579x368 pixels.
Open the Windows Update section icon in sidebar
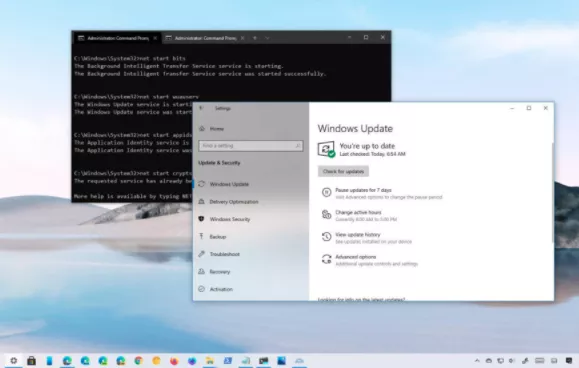202,184
